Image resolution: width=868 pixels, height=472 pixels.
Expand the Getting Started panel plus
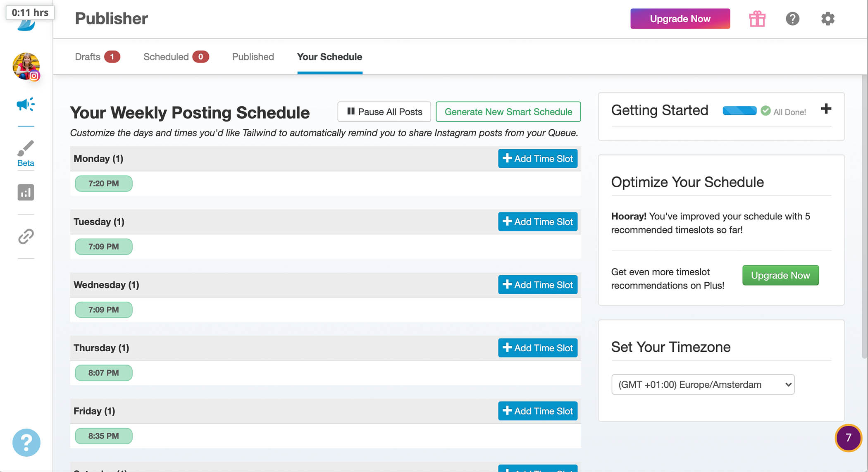(x=826, y=109)
